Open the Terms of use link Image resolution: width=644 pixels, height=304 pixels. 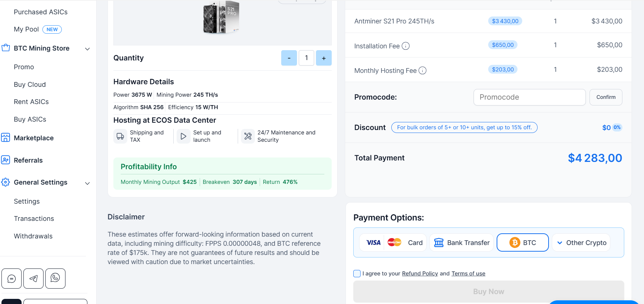click(x=468, y=274)
